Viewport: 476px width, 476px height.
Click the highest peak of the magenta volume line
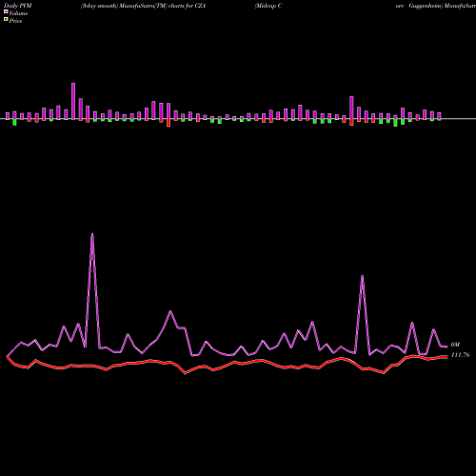pos(92,234)
